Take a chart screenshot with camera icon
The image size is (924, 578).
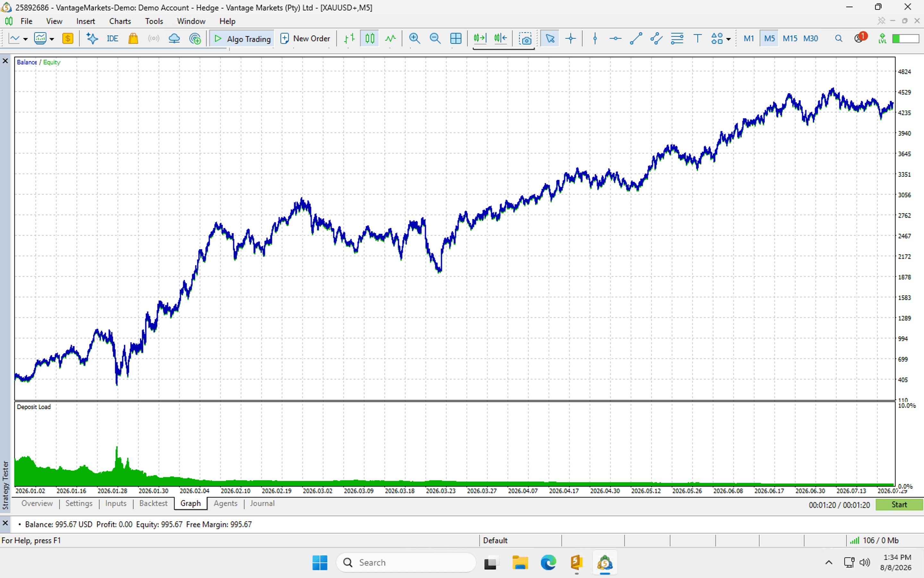[x=526, y=39]
